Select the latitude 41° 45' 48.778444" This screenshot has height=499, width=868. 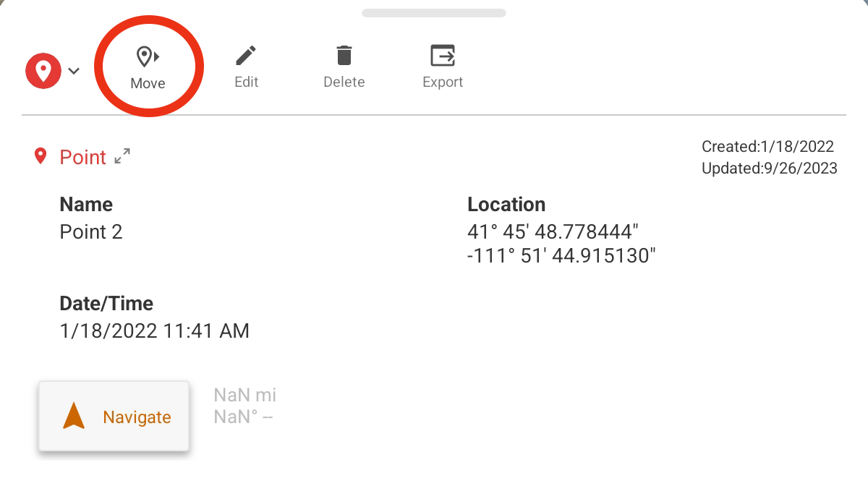(x=553, y=232)
